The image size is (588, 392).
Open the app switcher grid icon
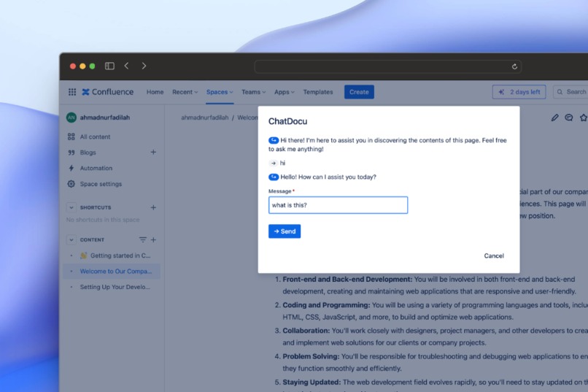pos(72,92)
